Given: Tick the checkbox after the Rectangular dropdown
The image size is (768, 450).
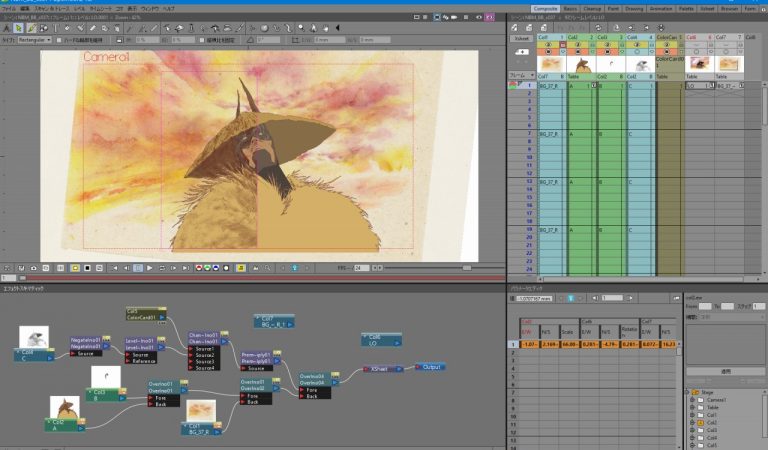Looking at the screenshot, I should pyautogui.click(x=59, y=40).
